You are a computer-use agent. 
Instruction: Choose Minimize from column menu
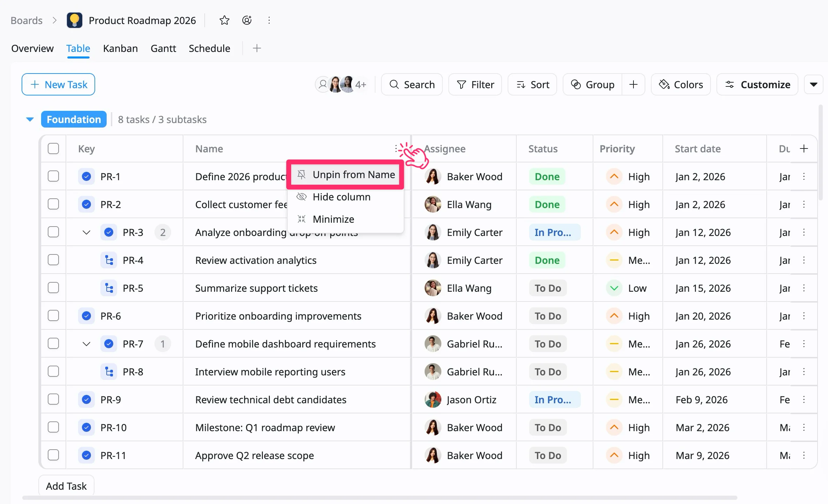click(345, 219)
